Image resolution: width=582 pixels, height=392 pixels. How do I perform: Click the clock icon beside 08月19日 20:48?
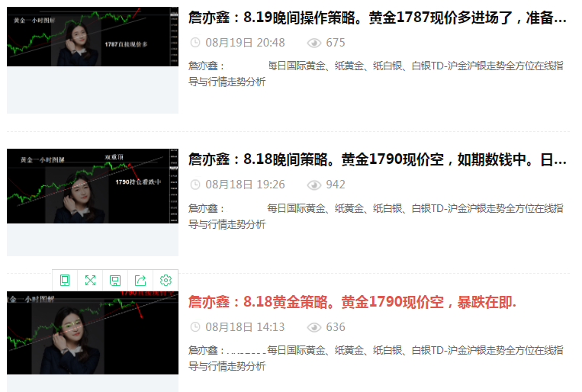[x=195, y=43]
